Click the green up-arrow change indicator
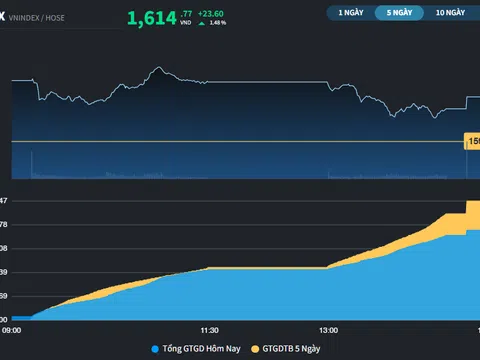480x360 pixels. [x=202, y=23]
